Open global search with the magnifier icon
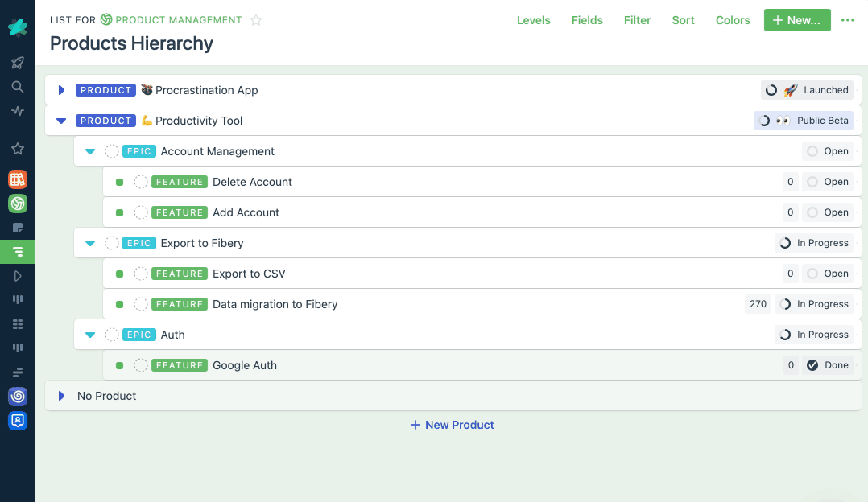This screenshot has width=868, height=502. [18, 87]
